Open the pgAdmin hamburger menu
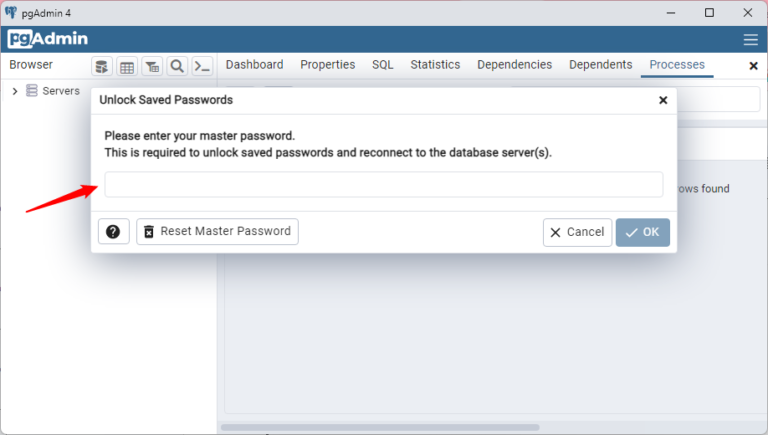This screenshot has height=435, width=768. tap(750, 40)
